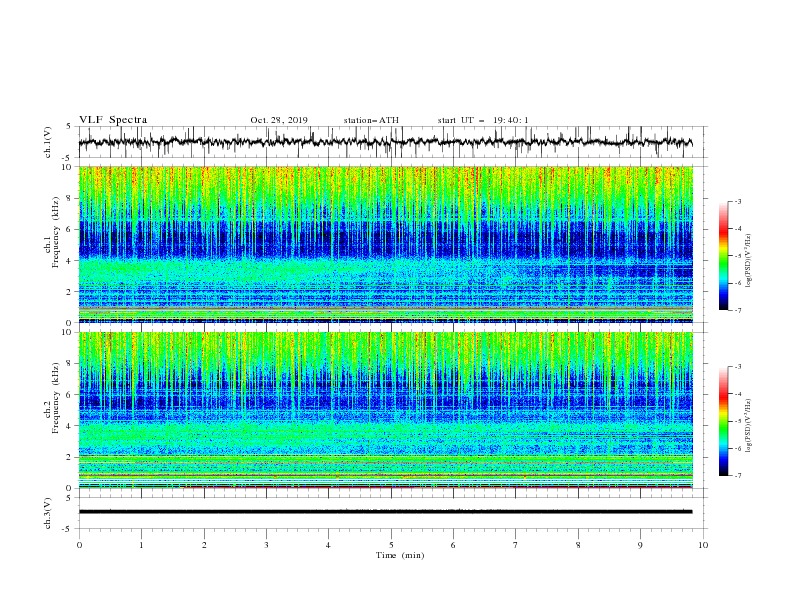Viewport: 792px width, 612px height.
Task: Click the ch.2 'Frequency (kHz)' axis label
Action: pos(55,397)
